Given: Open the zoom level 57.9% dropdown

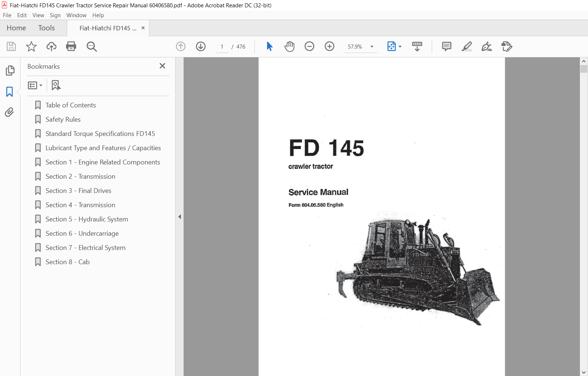Looking at the screenshot, I should point(372,47).
